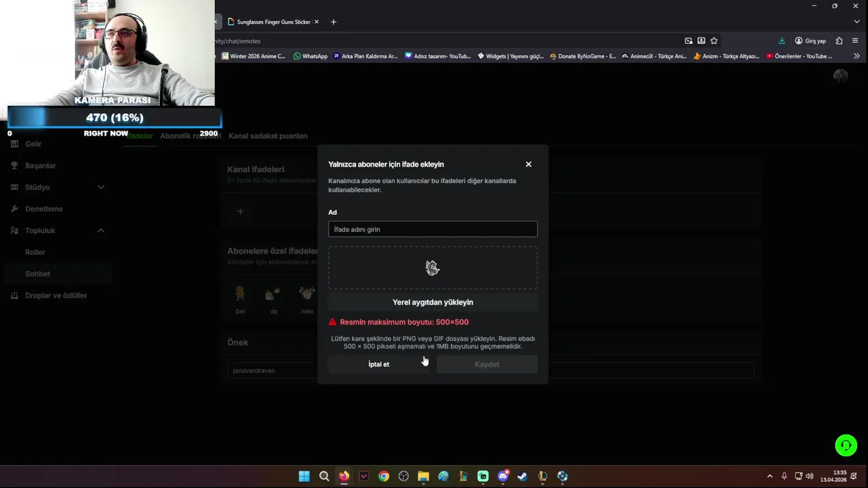This screenshot has height=488, width=868.
Task: Open AnimeciX - Türkçe Ani bookmark
Action: coord(655,56)
